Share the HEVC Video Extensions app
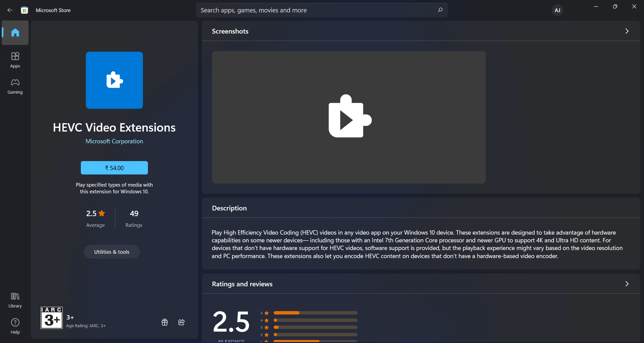This screenshot has height=343, width=644. pos(181,322)
